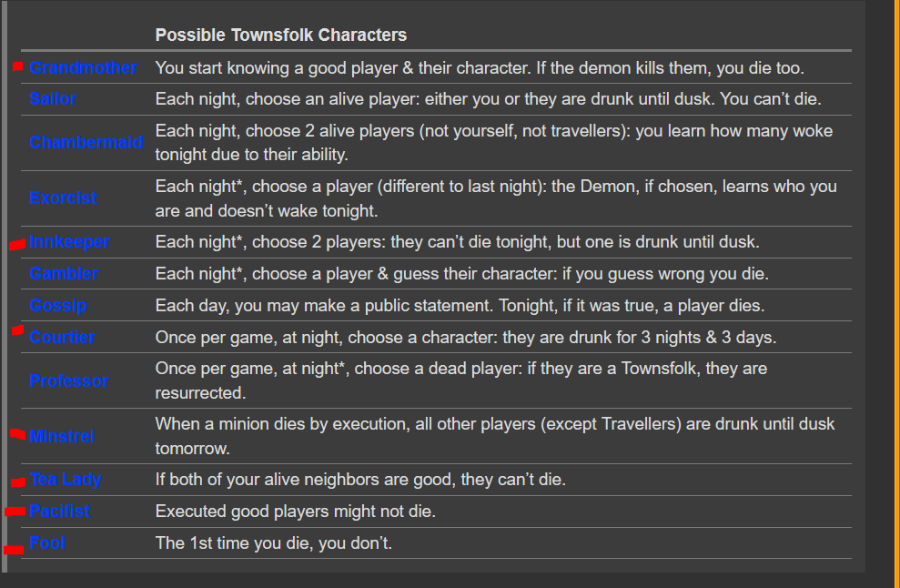Open the Exorcist character link

[x=63, y=198]
